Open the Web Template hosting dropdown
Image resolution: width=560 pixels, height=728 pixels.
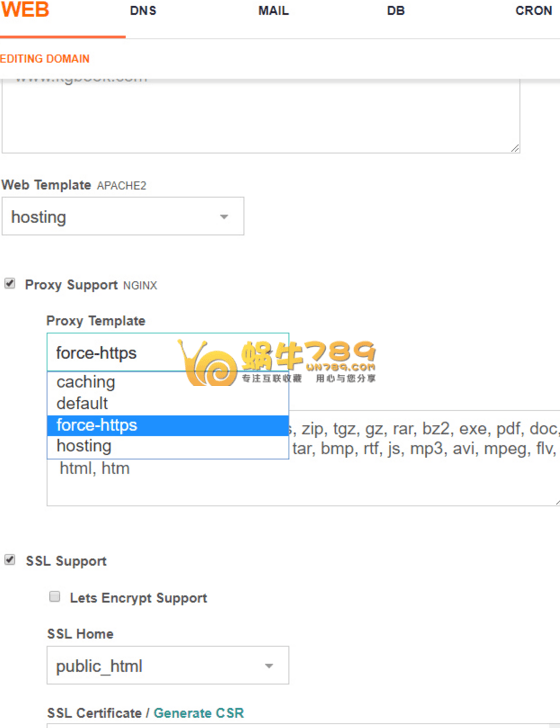click(x=123, y=216)
